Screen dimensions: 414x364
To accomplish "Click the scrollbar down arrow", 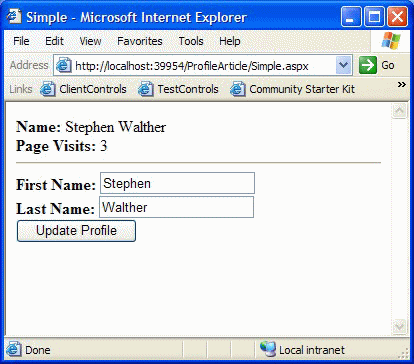I will click(400, 327).
